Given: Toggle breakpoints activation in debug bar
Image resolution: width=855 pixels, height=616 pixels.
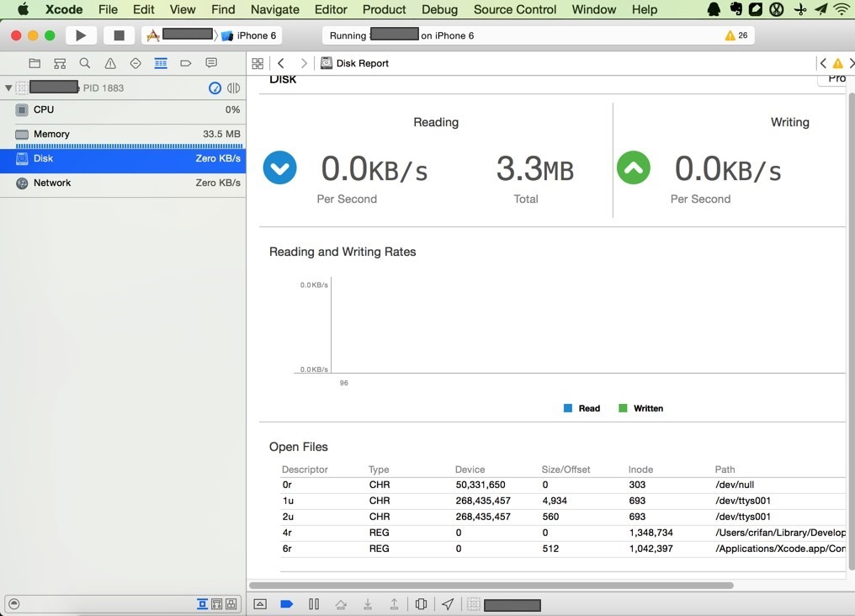Looking at the screenshot, I should click(286, 604).
